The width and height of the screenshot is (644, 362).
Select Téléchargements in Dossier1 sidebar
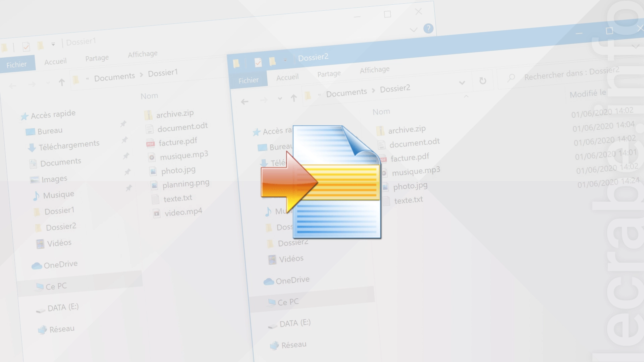click(69, 145)
